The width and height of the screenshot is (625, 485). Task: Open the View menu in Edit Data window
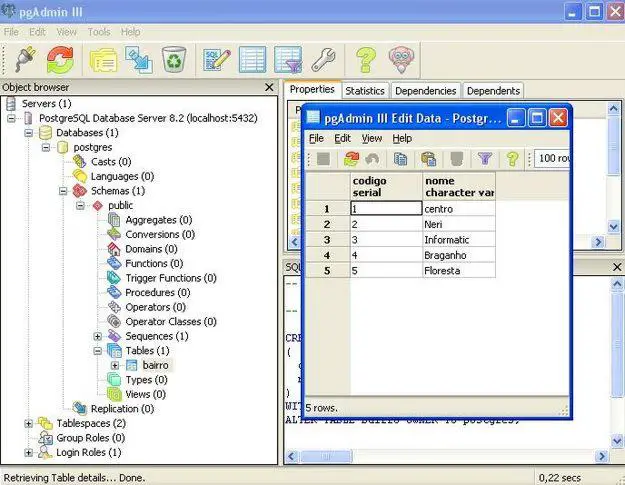pyautogui.click(x=371, y=138)
